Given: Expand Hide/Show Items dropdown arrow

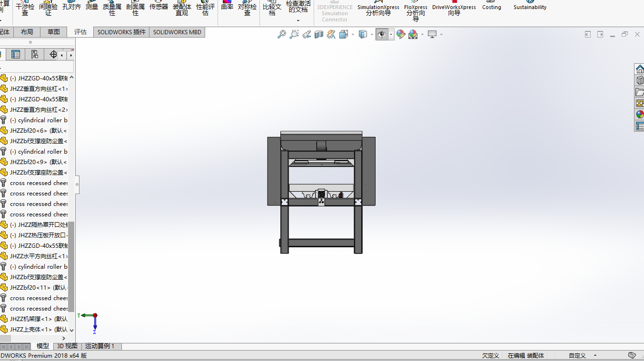Looking at the screenshot, I should (x=391, y=34).
